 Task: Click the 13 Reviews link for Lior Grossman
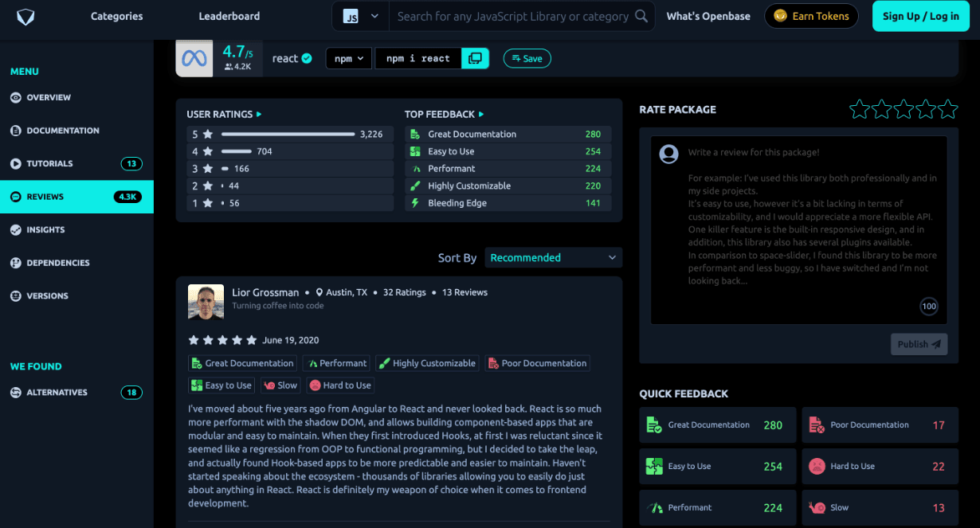465,292
